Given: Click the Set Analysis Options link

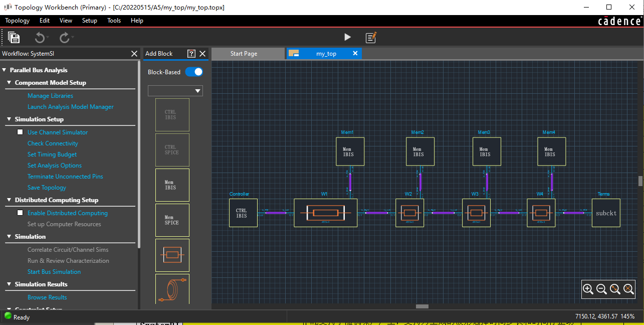Looking at the screenshot, I should pos(55,166).
